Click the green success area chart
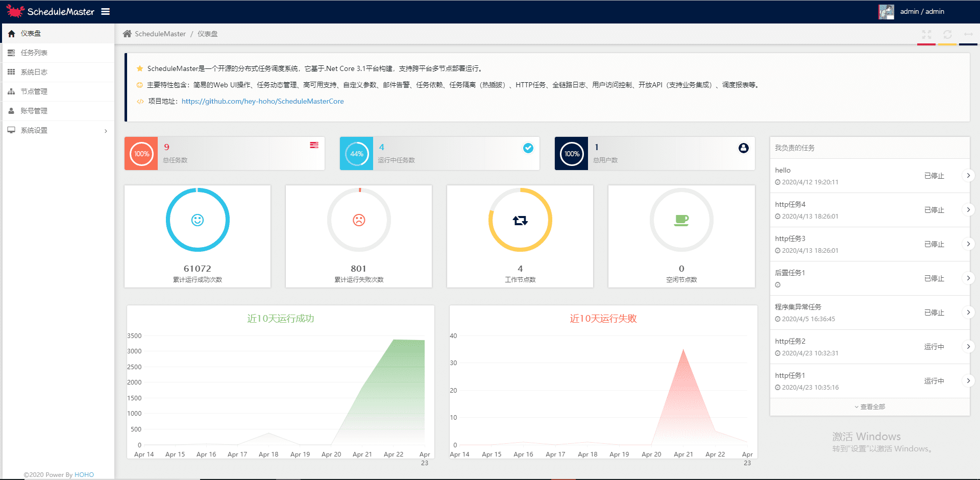Image resolution: width=980 pixels, height=480 pixels. pyautogui.click(x=393, y=393)
